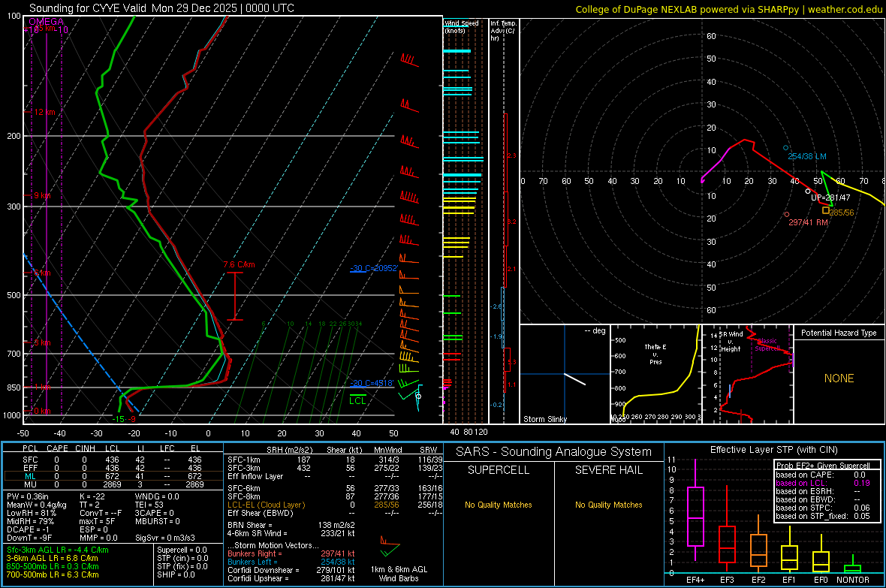The width and height of the screenshot is (886, 588).
Task: Click the BRN Shear = label
Action: (x=250, y=525)
